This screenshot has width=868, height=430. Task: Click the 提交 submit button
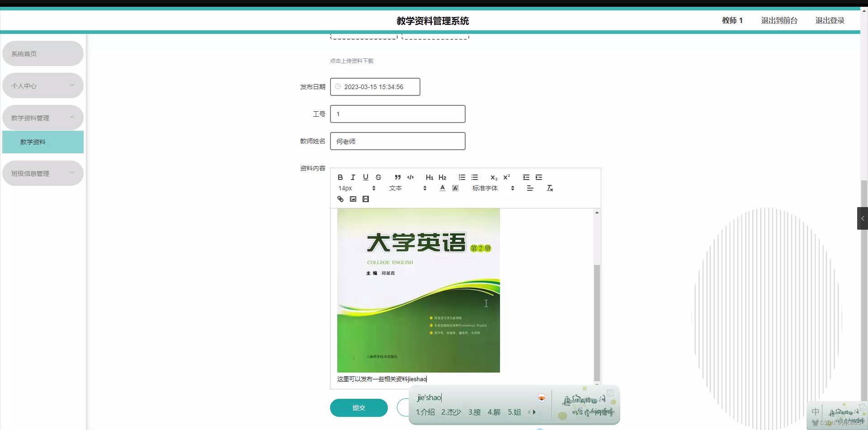point(359,408)
